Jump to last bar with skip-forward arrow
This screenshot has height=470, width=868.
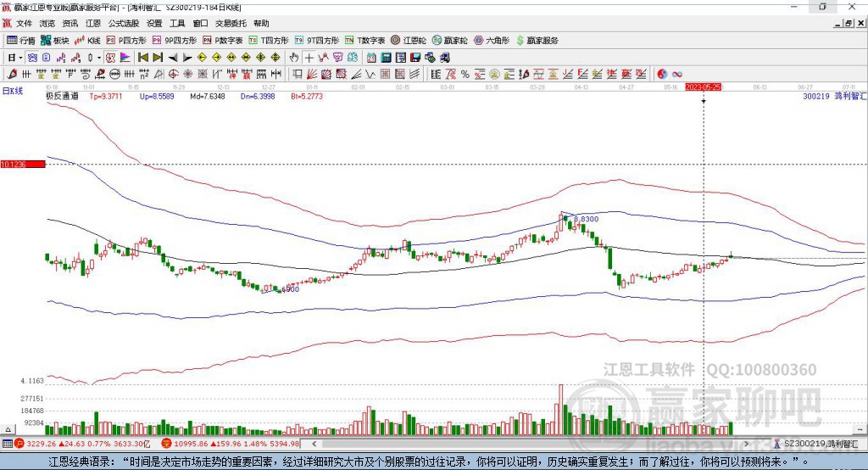pyautogui.click(x=158, y=58)
